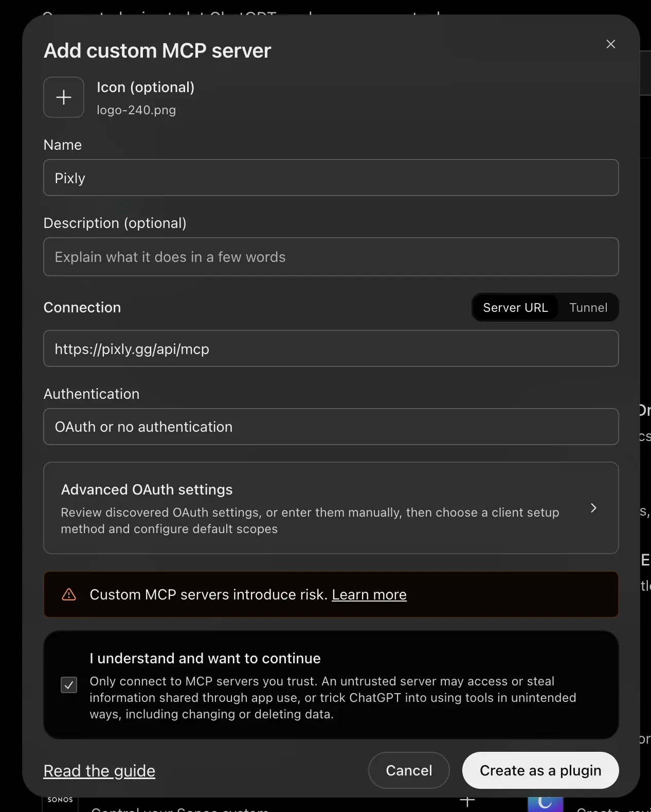Click the logo-240.png file name
The width and height of the screenshot is (651, 812).
(136, 110)
